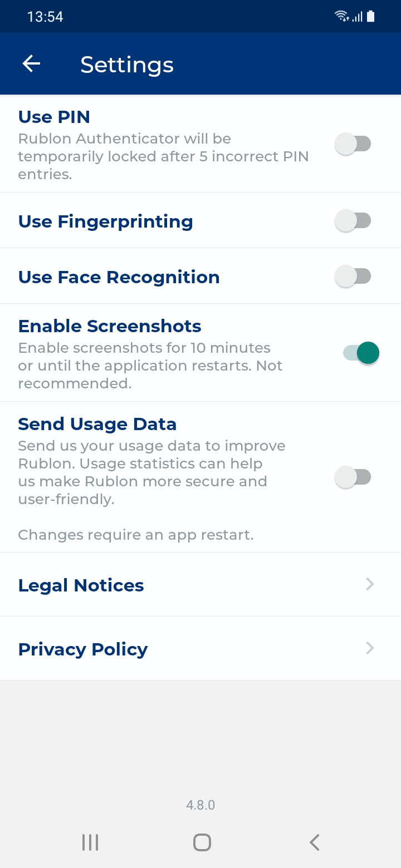Screen dimensions: 401x868
Task: Tap the clock showing 13:54
Action: [x=45, y=17]
